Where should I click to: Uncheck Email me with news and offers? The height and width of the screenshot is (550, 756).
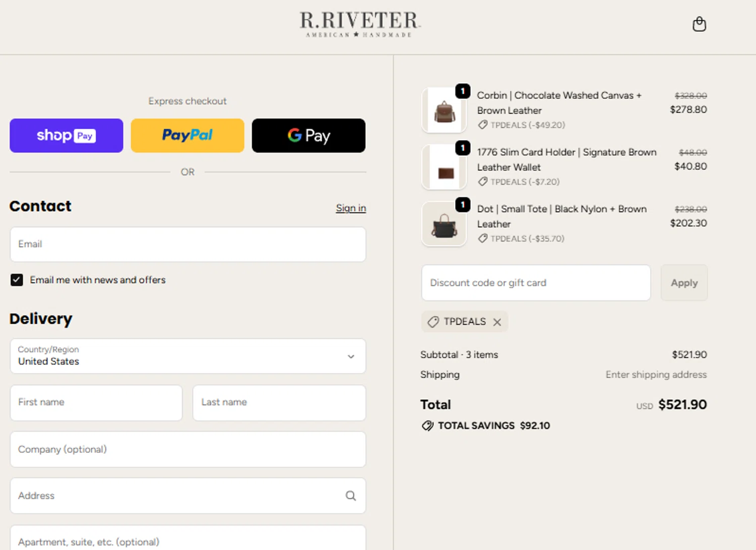click(x=17, y=280)
